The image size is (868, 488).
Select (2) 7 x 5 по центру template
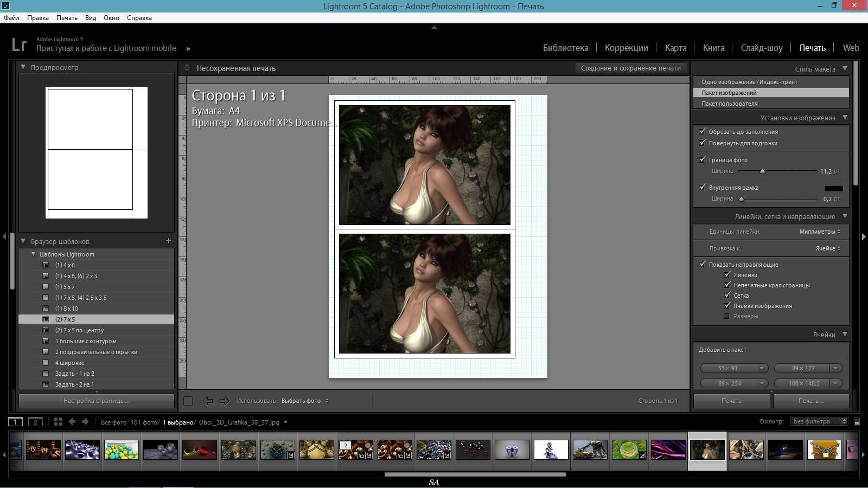coord(97,330)
